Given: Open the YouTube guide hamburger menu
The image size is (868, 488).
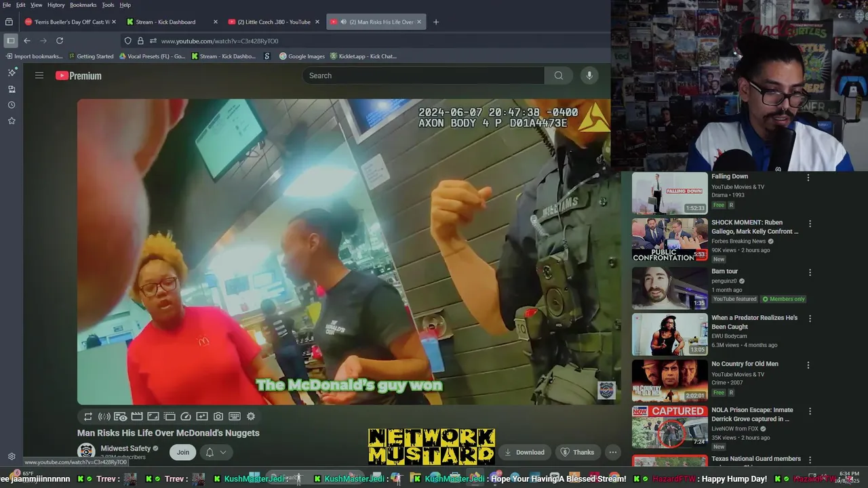Looking at the screenshot, I should 39,75.
